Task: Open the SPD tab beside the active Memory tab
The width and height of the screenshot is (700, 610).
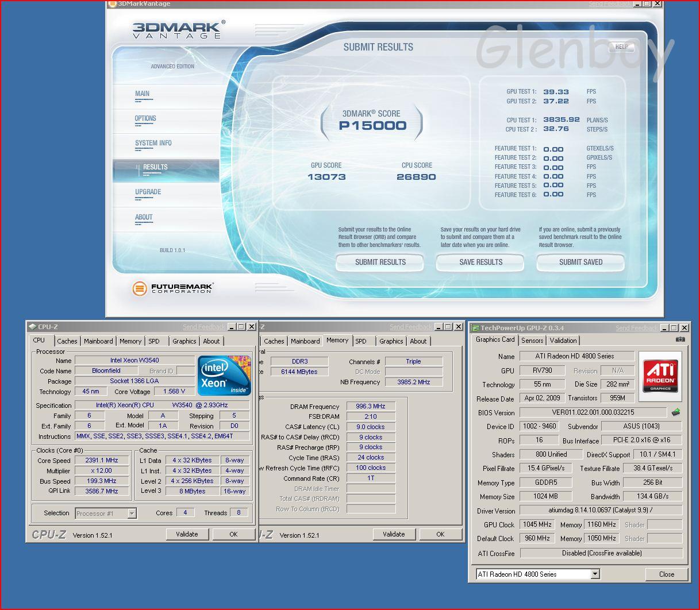Action: 361,341
